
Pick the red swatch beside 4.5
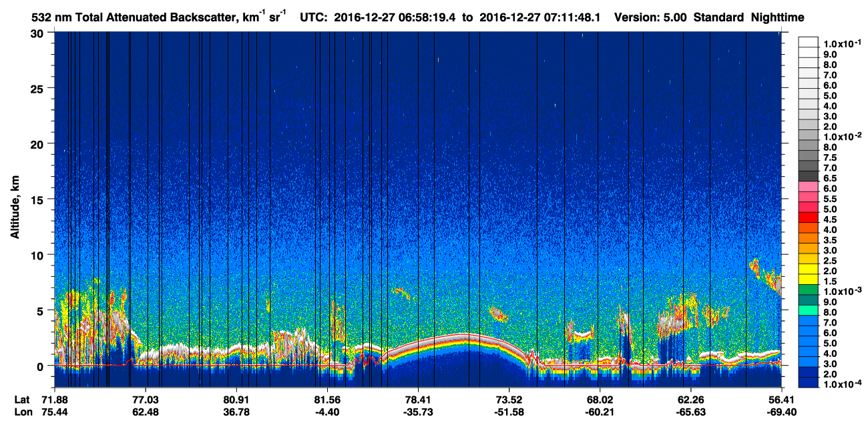coord(808,217)
